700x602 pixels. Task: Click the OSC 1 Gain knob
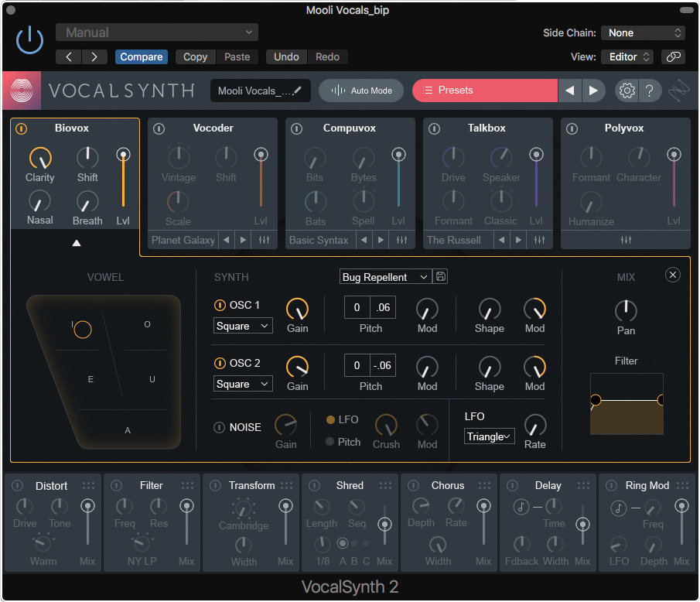pyautogui.click(x=297, y=309)
